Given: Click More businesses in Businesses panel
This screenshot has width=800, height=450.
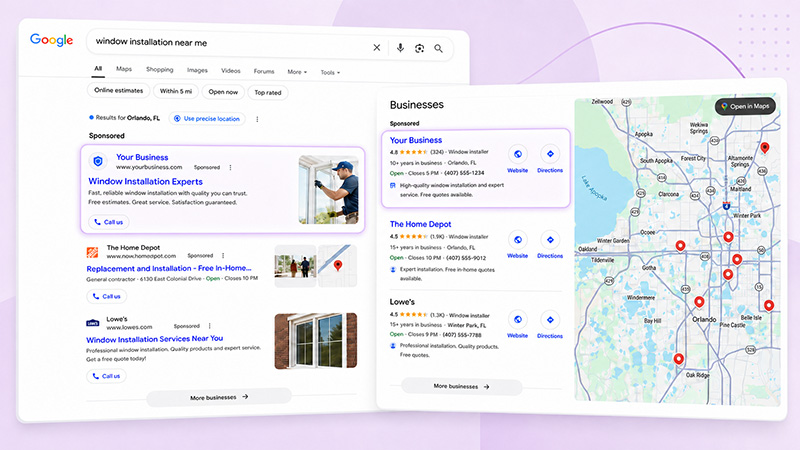Looking at the screenshot, I should pyautogui.click(x=461, y=386).
